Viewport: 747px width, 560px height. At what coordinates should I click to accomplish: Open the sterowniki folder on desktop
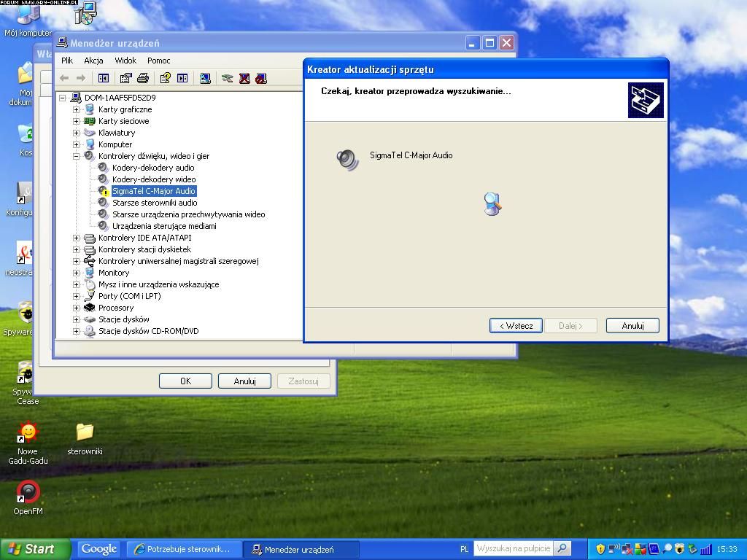(85, 433)
